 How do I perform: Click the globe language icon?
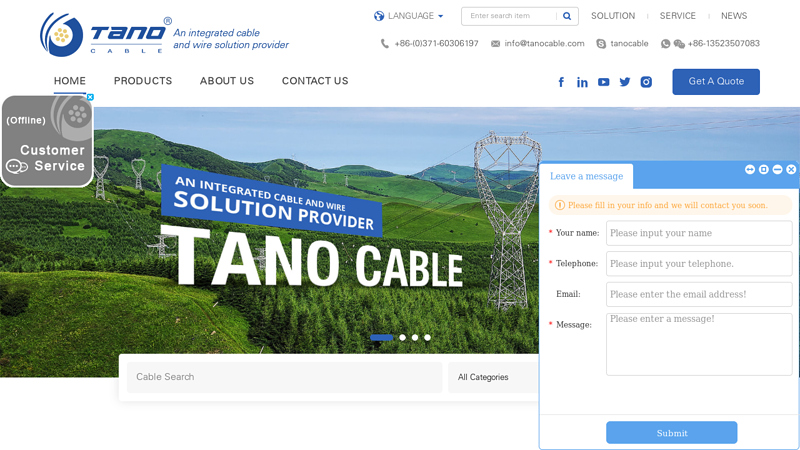point(379,16)
